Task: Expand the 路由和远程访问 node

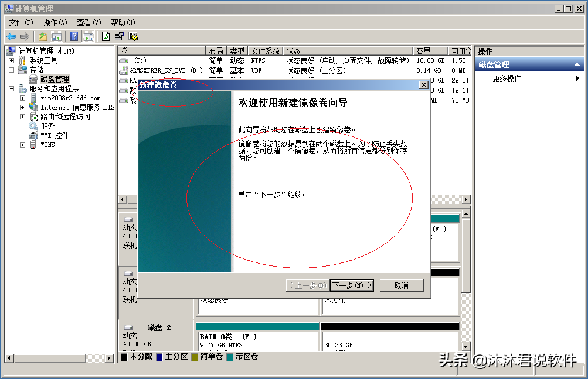Action: pyautogui.click(x=22, y=117)
